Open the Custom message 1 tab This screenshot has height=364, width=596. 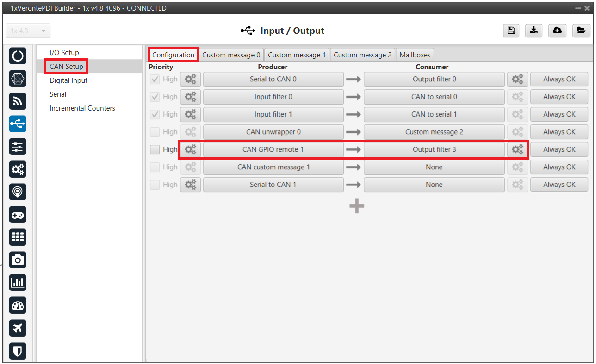(x=297, y=55)
